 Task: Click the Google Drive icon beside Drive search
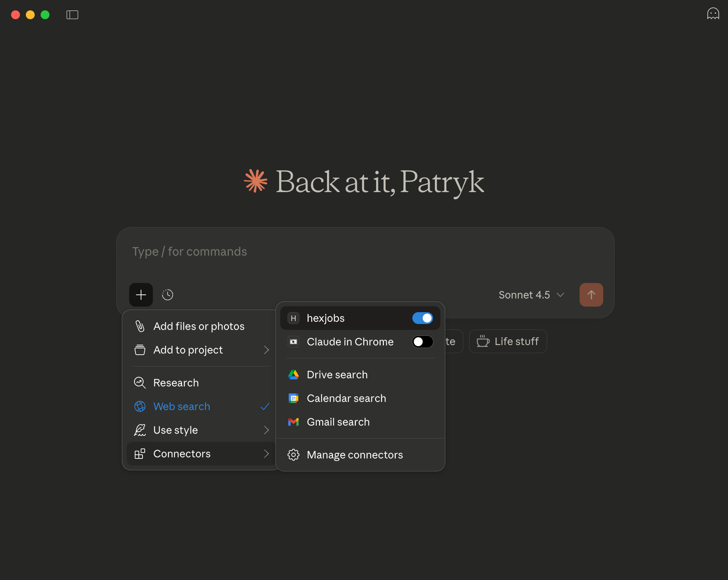coord(293,374)
